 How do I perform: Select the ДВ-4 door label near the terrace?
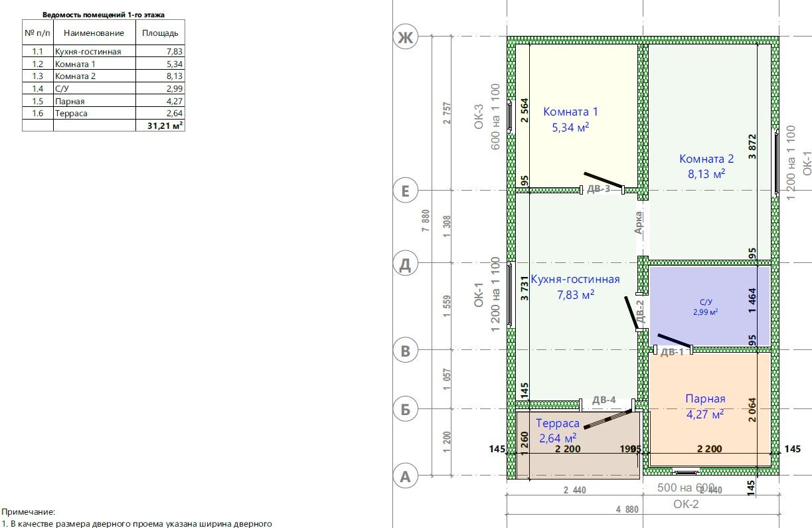[604, 400]
